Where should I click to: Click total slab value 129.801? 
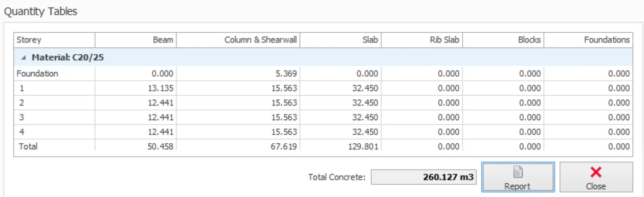click(363, 146)
